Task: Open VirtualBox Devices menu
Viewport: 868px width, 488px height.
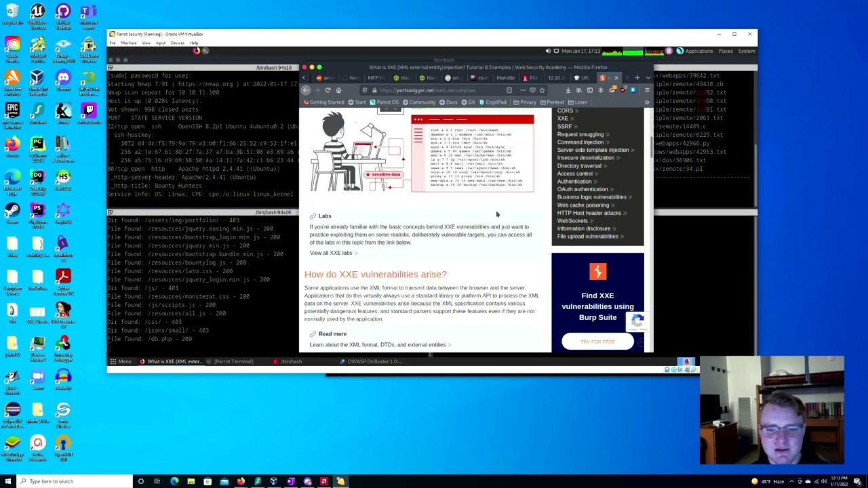Action: pos(178,43)
